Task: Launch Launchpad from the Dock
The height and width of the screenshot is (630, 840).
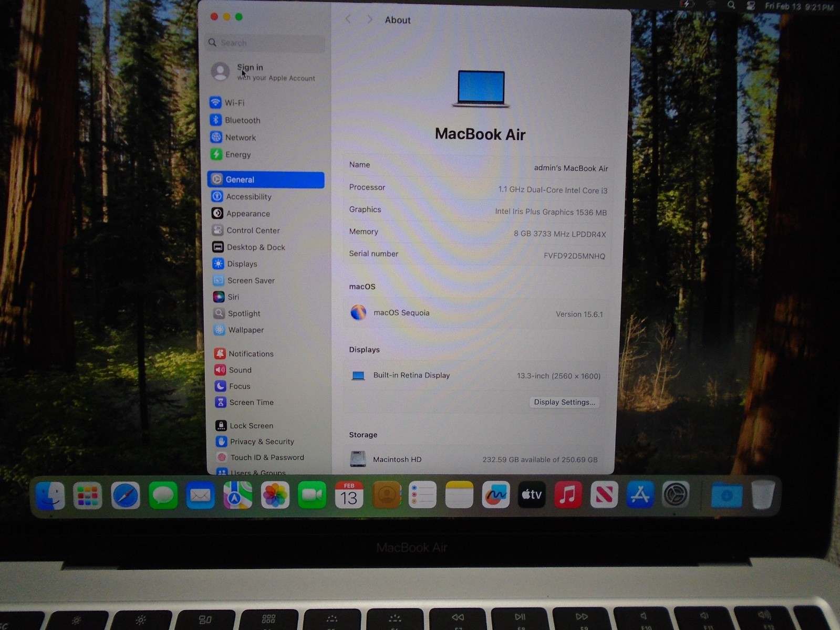Action: [x=87, y=496]
